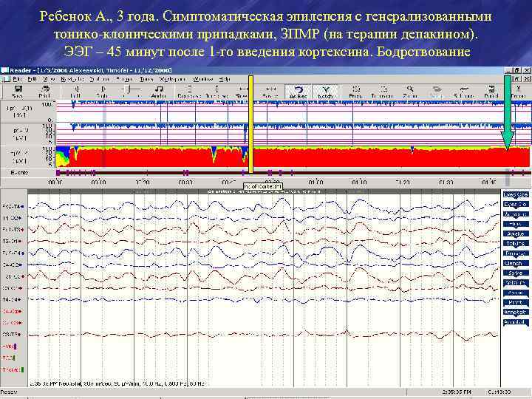Page left with the Left arrow icon
Image resolution: width=532 pixels, height=399 pixels.
[x=75, y=92]
